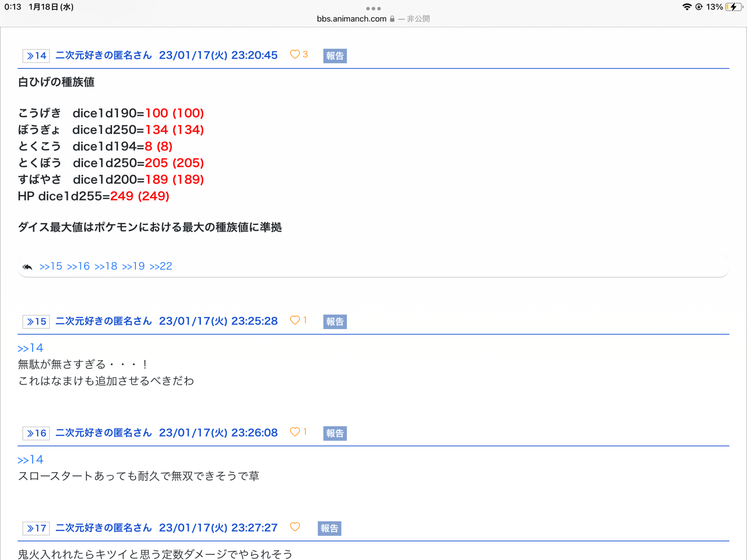This screenshot has height=560, width=747.
Task: Open post number >>17 anchor box
Action: tap(36, 529)
